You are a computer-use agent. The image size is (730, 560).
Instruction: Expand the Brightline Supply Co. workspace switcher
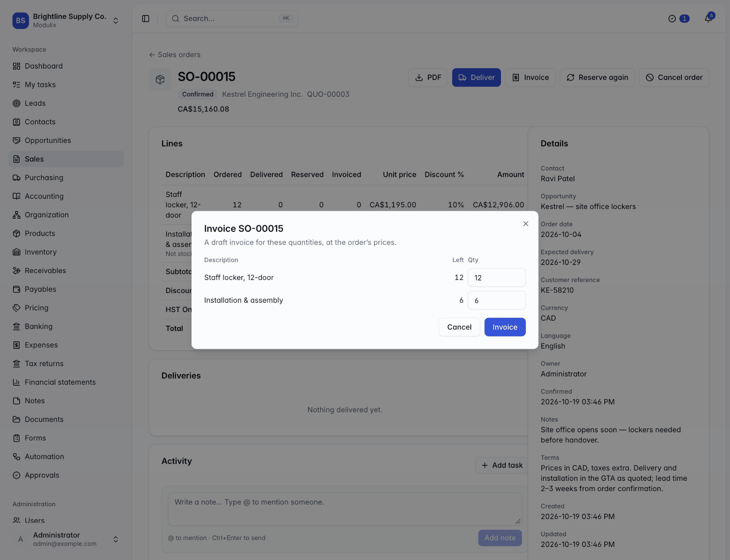click(x=66, y=20)
